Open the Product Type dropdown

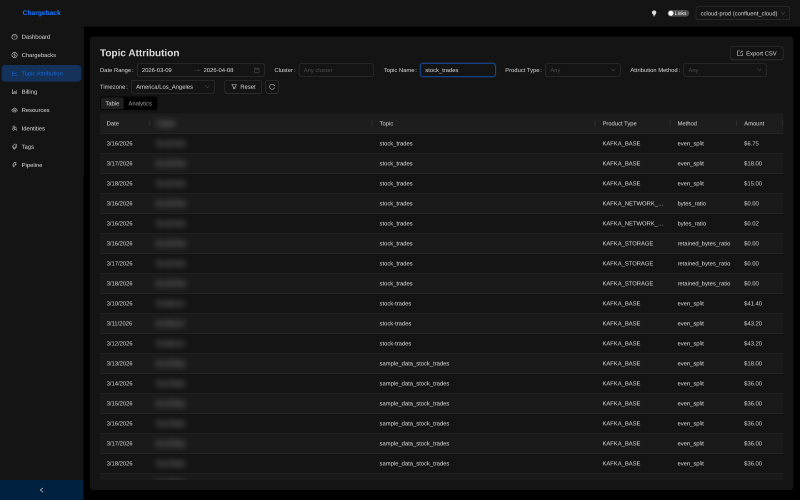[583, 70]
